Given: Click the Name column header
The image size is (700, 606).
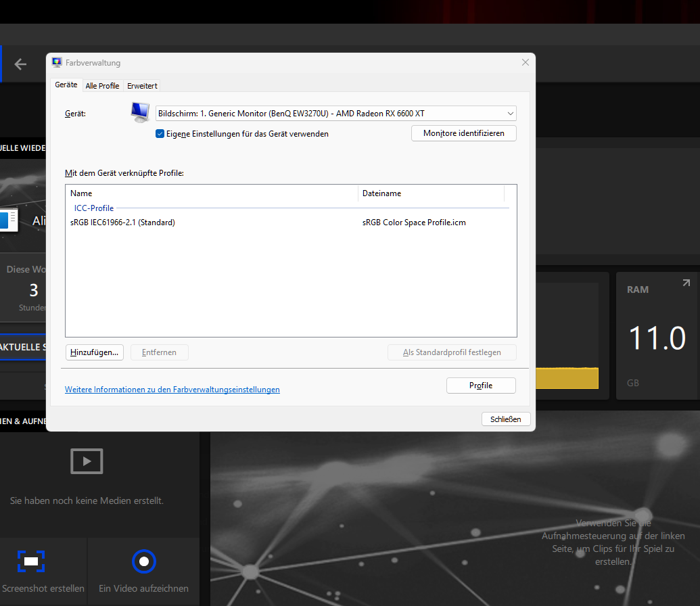Looking at the screenshot, I should (212, 193).
